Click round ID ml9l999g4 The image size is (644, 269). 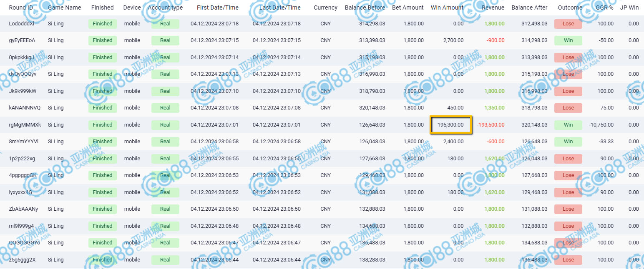coord(21,226)
